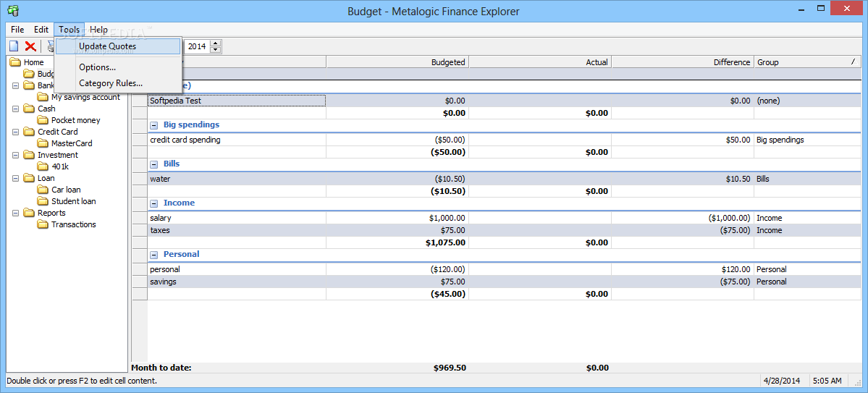
Task: Open the Student loan tree item
Action: pos(74,201)
